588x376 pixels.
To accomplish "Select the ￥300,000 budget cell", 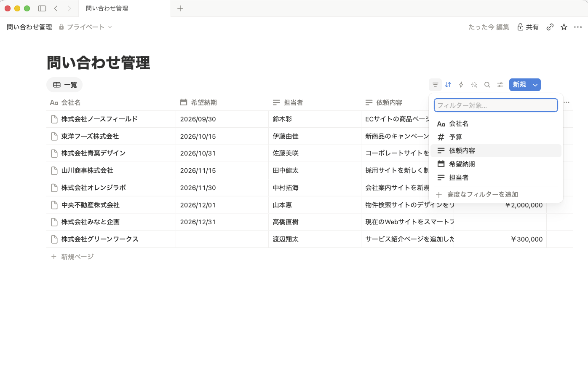I will [x=500, y=239].
